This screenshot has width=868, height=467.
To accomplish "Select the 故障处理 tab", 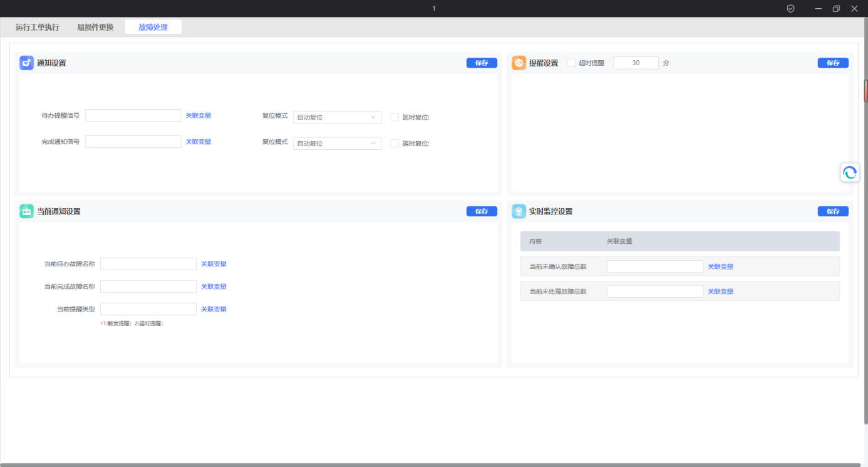I will 153,27.
